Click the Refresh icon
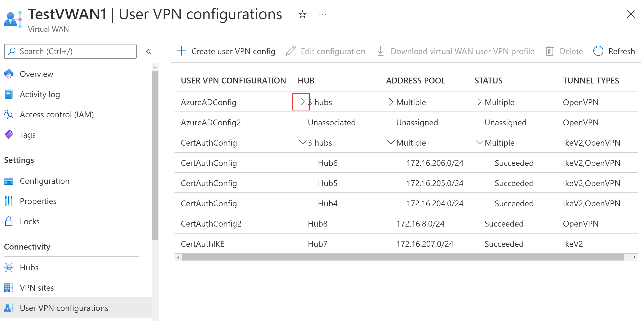 (598, 51)
